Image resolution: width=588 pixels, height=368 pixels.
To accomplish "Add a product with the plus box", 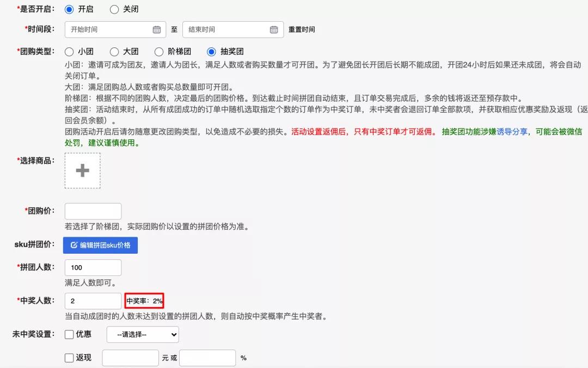I will click(83, 170).
